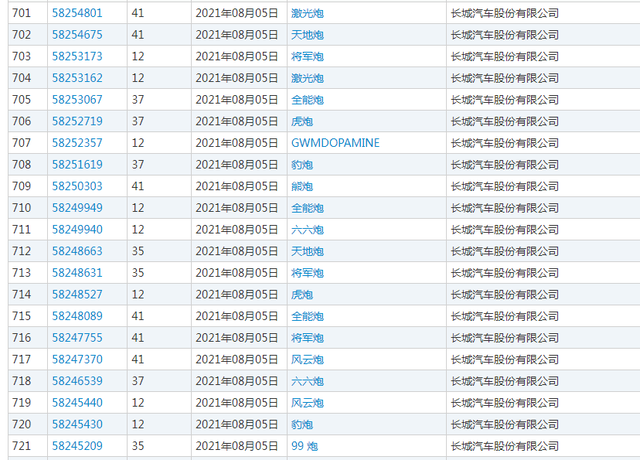The height and width of the screenshot is (460, 640).
Task: Select applicant 长城汽车股份有限公司 in row 707
Action: (504, 143)
